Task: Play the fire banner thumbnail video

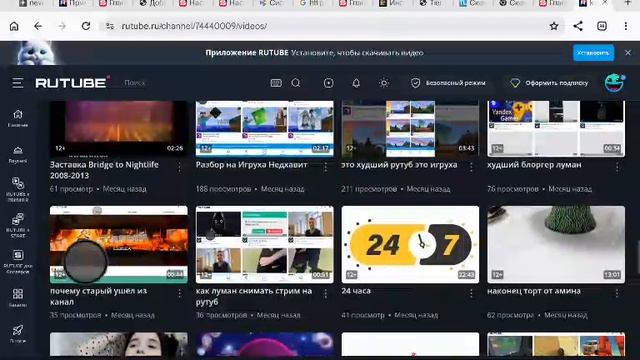Action: [119, 244]
